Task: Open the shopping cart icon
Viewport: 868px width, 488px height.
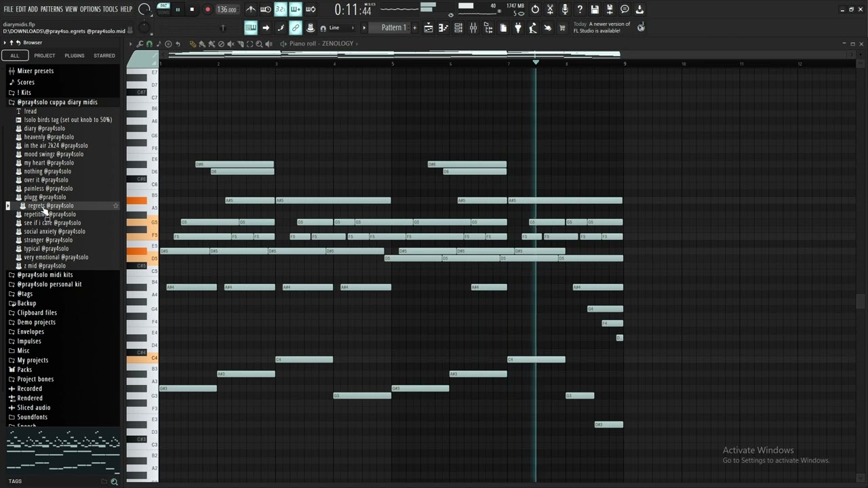Action: (x=561, y=28)
